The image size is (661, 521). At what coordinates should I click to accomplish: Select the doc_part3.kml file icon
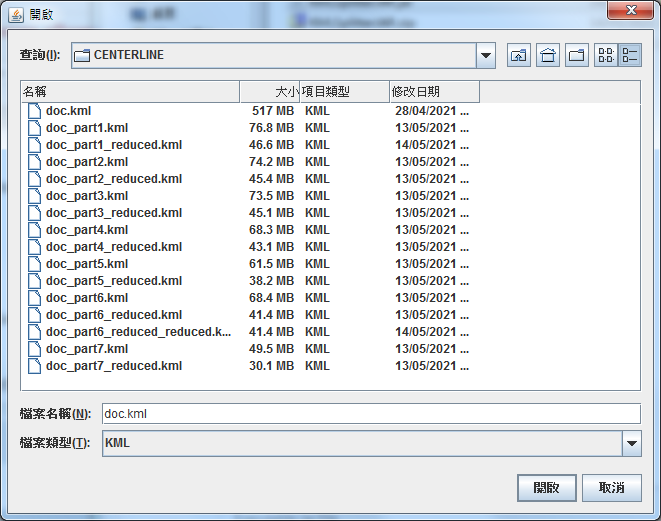pyautogui.click(x=35, y=196)
